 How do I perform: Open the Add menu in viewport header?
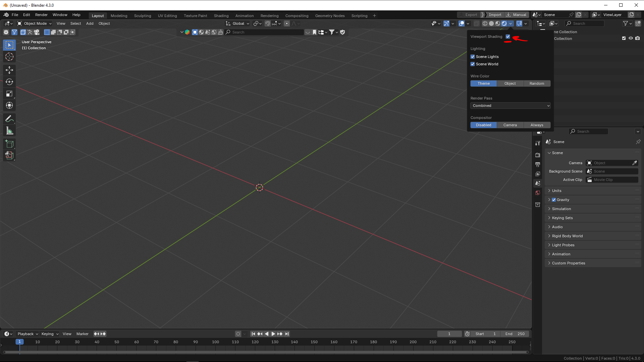(90, 23)
